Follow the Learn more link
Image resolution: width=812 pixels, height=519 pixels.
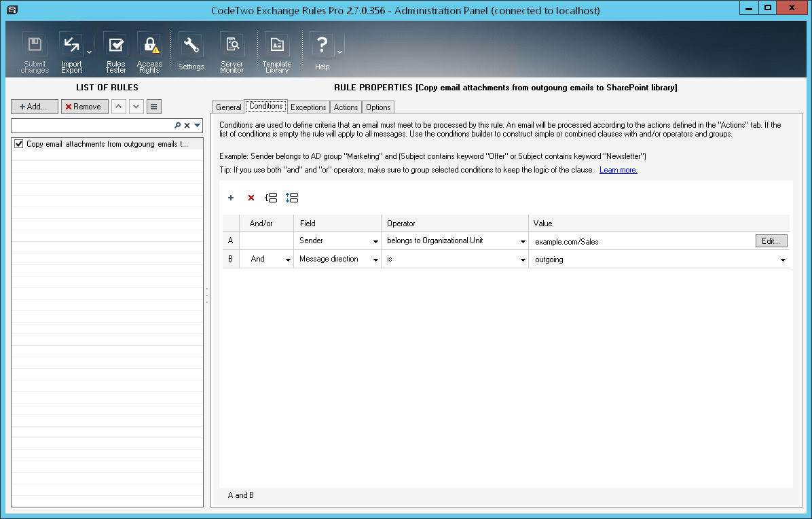click(619, 170)
